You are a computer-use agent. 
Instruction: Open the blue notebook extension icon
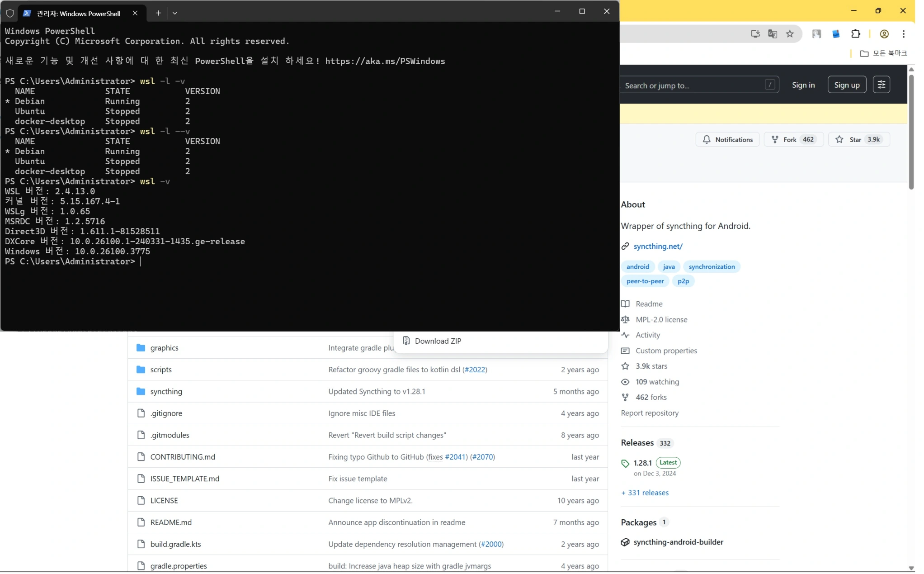[836, 34]
